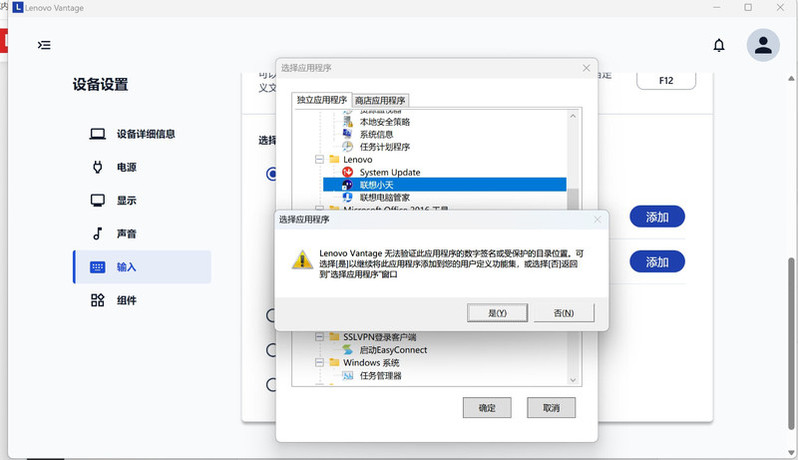
Task: Click the 联想电脑管家 shield icon
Action: click(348, 197)
